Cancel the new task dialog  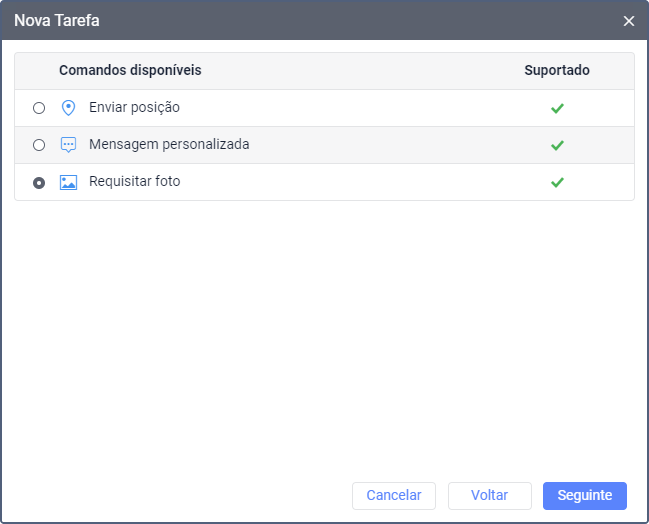[394, 495]
